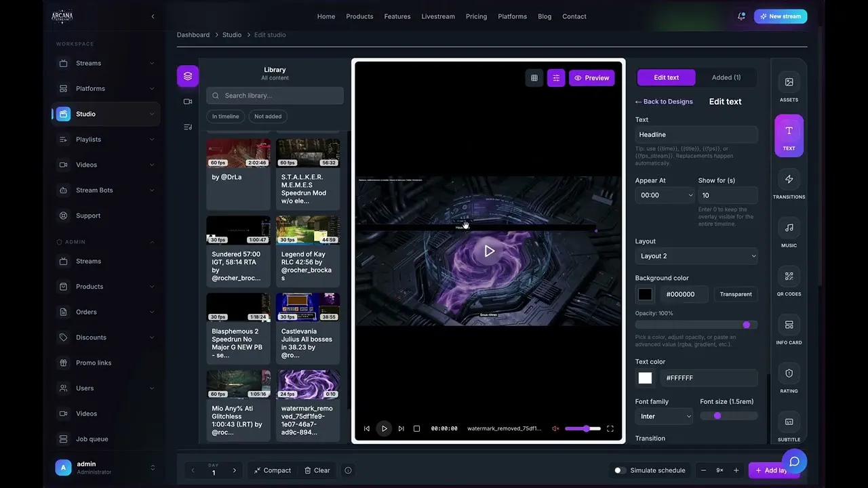Open the admin account switcher
The height and width of the screenshot is (488, 868).
point(106,468)
